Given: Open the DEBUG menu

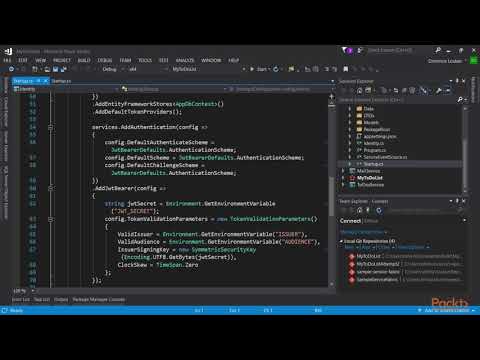Looking at the screenshot, I should click(105, 60).
